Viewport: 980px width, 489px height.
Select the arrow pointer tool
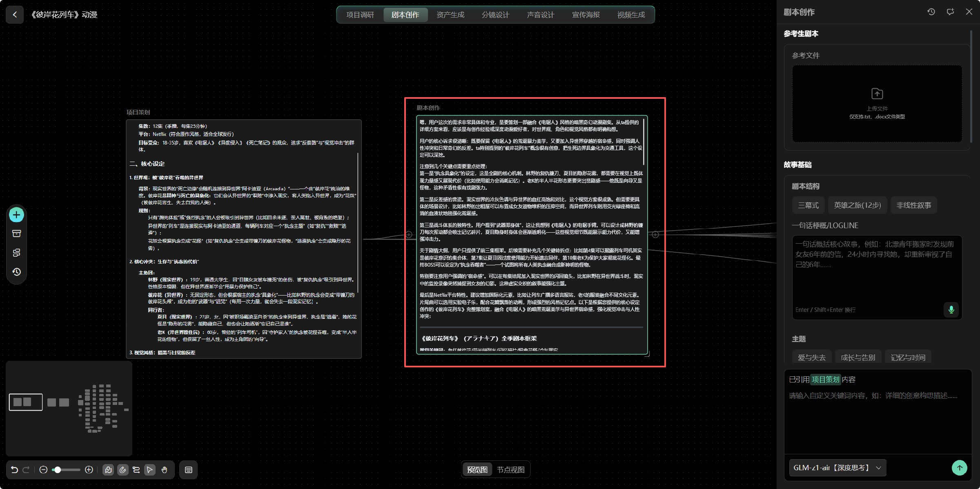coord(150,470)
